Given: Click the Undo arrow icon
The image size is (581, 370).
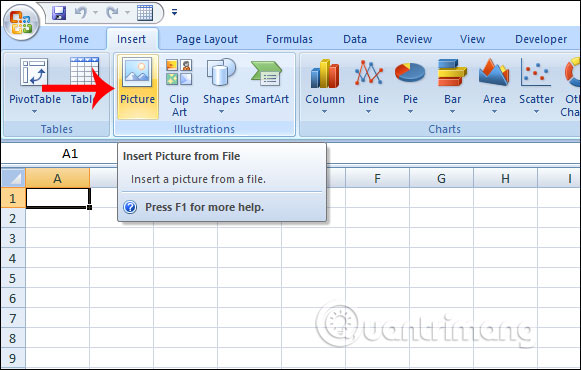Looking at the screenshot, I should point(80,13).
